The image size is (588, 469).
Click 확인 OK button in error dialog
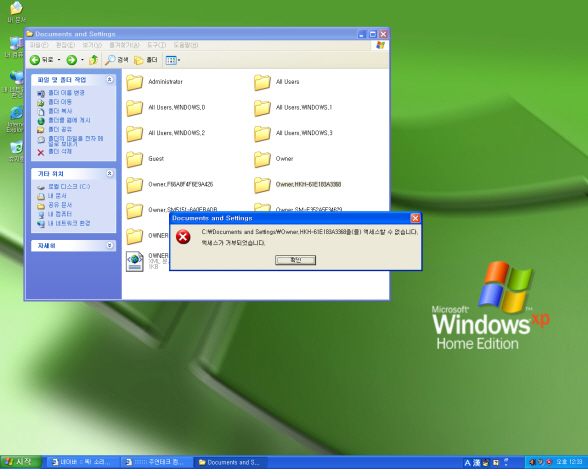click(296, 260)
